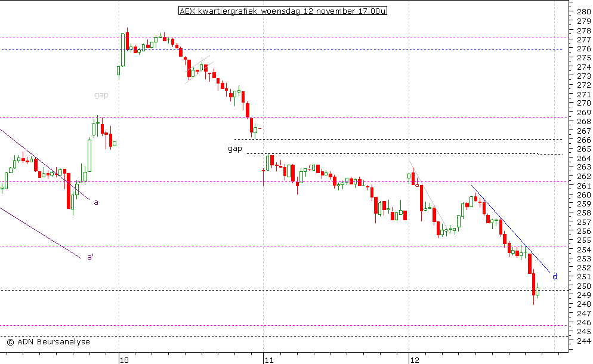Select the black 'gap' label near 265
593x364 pixels.
(x=235, y=149)
